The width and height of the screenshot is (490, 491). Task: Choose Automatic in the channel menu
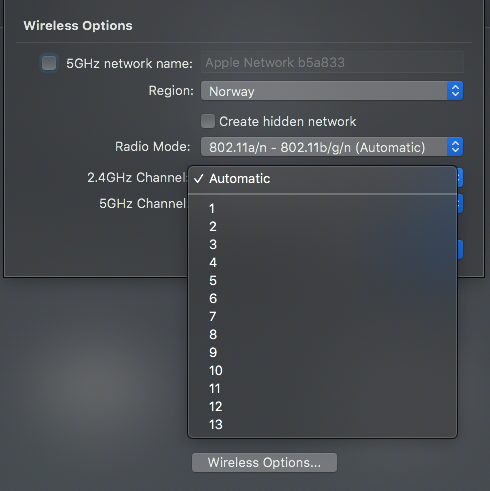pyautogui.click(x=322, y=179)
